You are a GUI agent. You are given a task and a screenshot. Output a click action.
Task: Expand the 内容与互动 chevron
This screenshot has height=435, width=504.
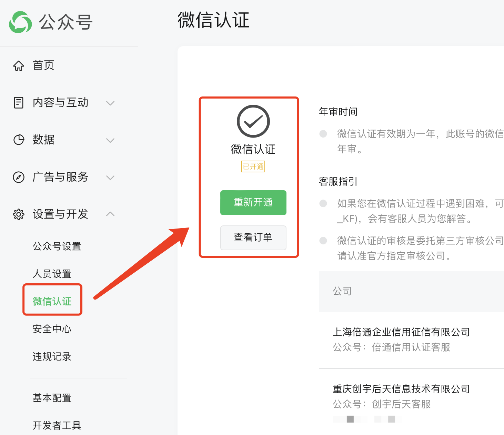point(110,103)
